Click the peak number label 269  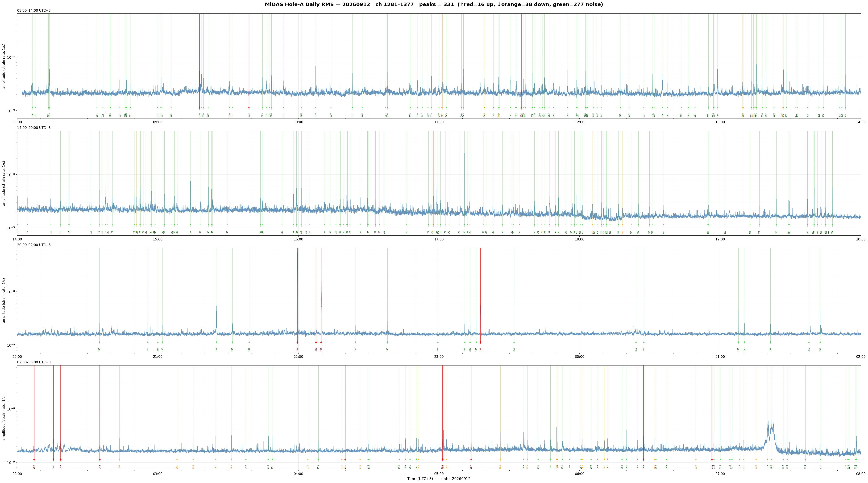(246, 467)
